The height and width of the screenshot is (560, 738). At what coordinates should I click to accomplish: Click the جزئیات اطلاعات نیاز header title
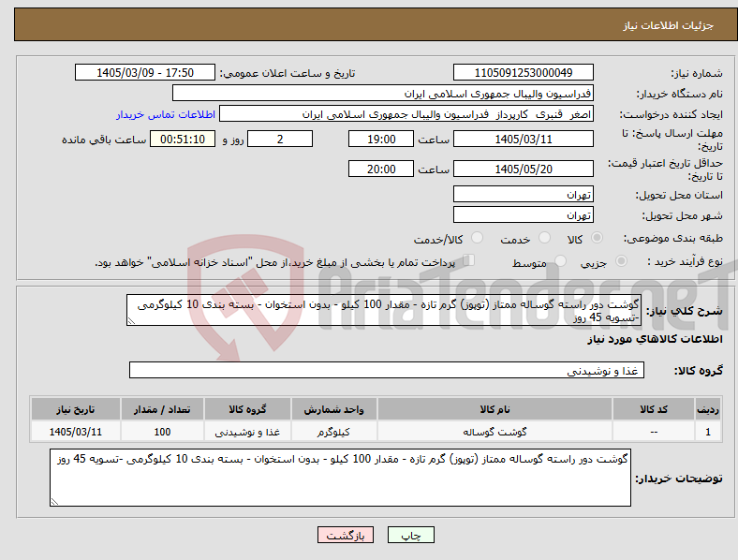click(669, 25)
